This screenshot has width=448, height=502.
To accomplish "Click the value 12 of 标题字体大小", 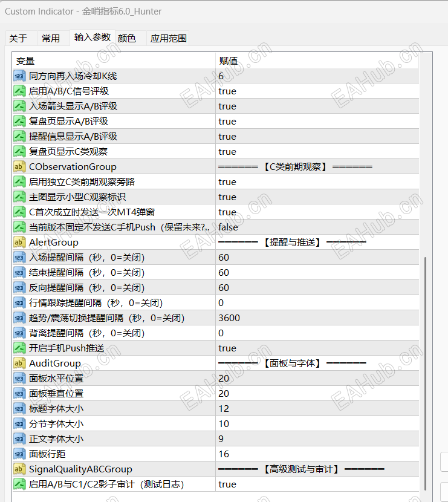I will click(x=224, y=409).
